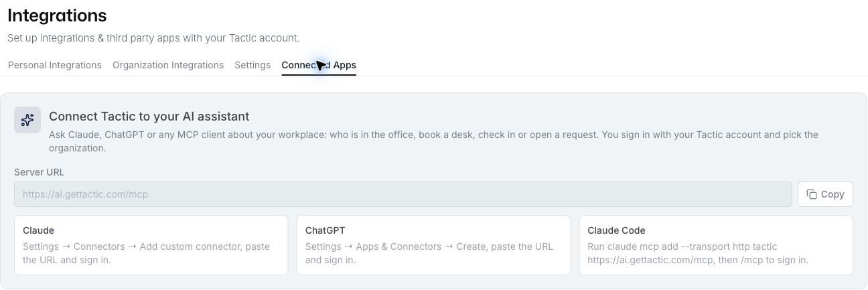Click 'Run claude mcp add --transport http' text
Screen dimensions: 868x290
(x=698, y=253)
